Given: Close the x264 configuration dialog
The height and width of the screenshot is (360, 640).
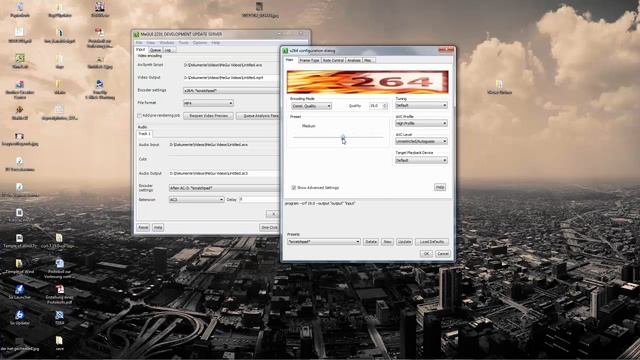Looking at the screenshot, I should [446, 50].
